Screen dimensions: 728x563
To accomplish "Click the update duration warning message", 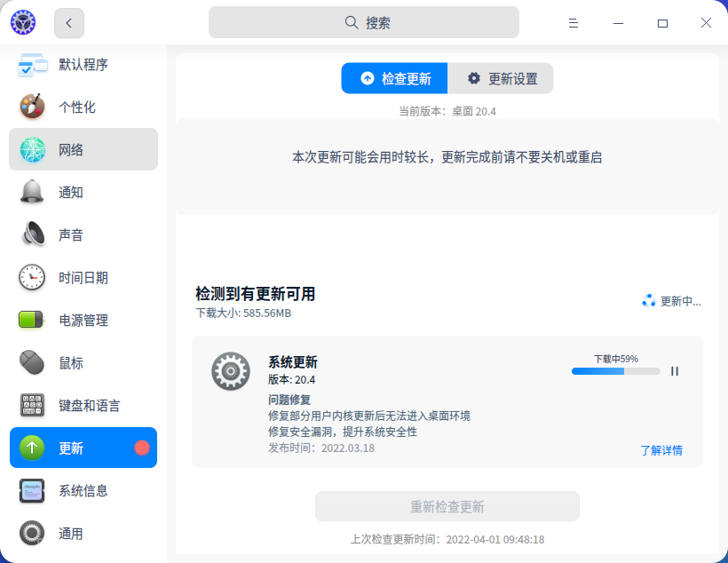I will click(x=447, y=157).
